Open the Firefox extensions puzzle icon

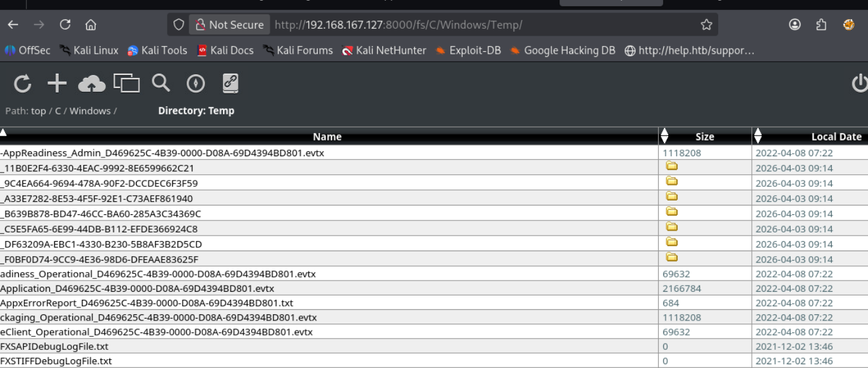coord(821,25)
